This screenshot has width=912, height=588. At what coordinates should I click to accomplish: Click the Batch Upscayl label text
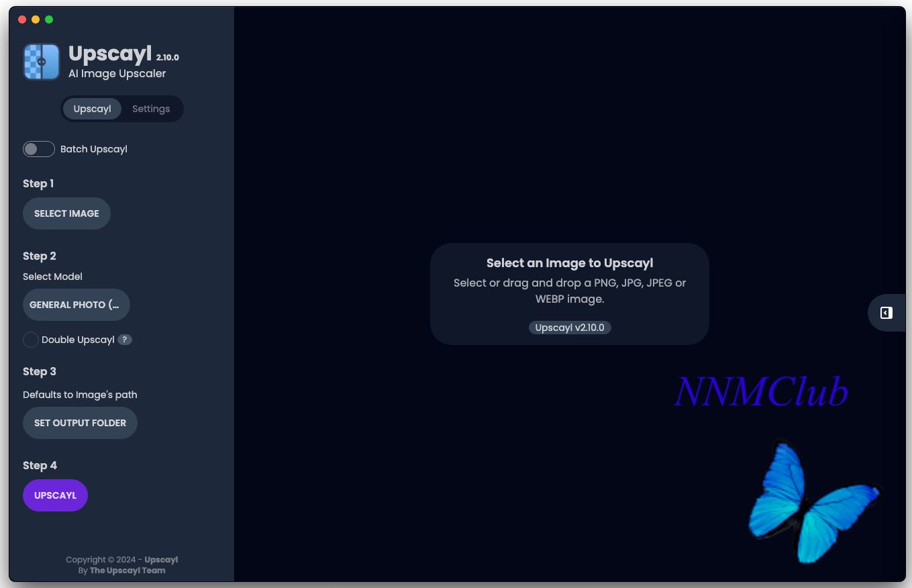coord(94,149)
